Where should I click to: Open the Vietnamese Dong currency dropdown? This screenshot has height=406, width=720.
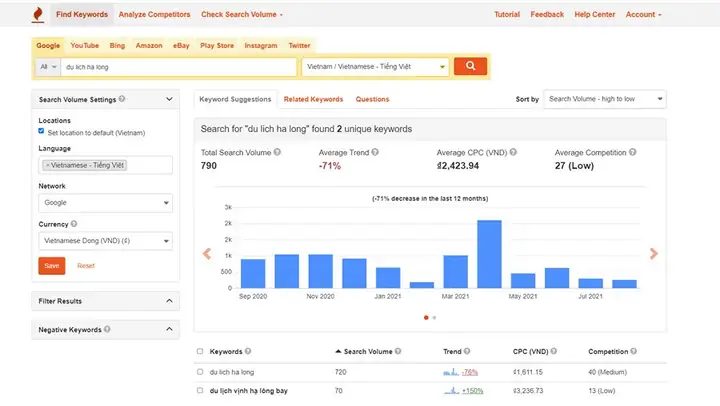106,241
